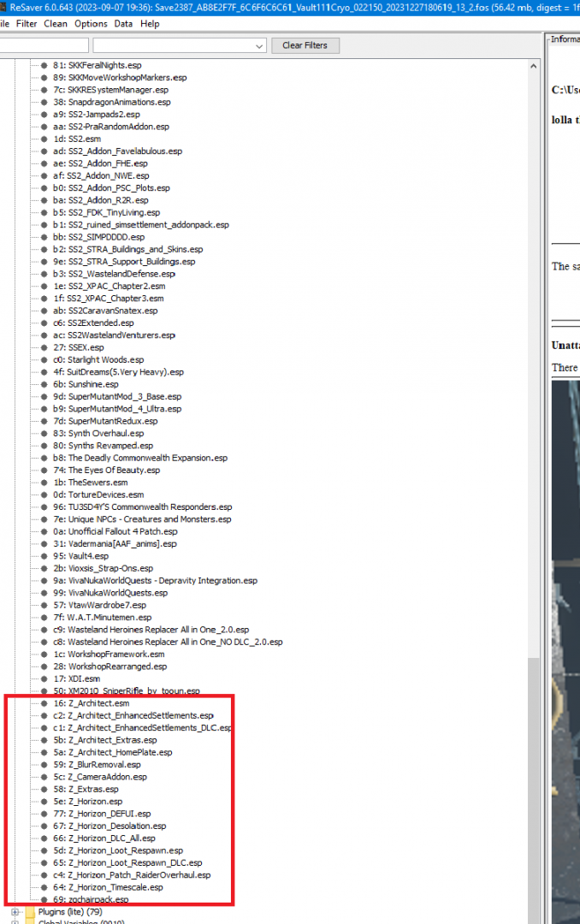The image size is (580, 924).
Task: Click the folder icon for Plugins (lite)
Action: [x=30, y=912]
